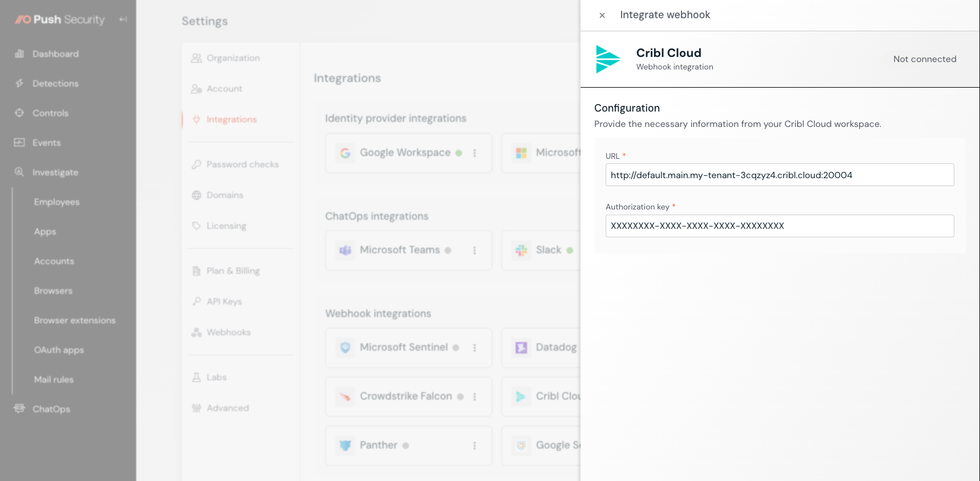Viewport: 980px width, 481px height.
Task: Click the Labs flask icon
Action: [197, 377]
